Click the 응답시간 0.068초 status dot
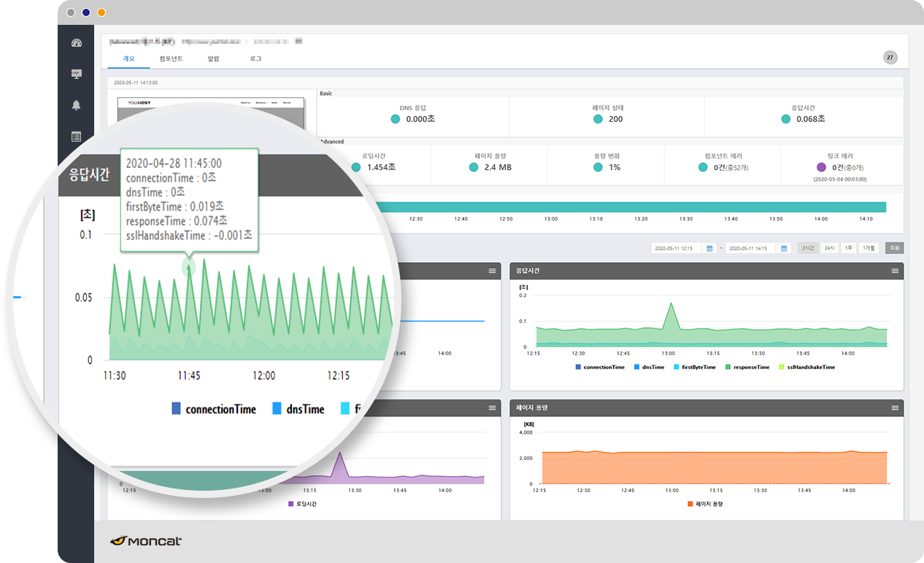 click(x=785, y=119)
